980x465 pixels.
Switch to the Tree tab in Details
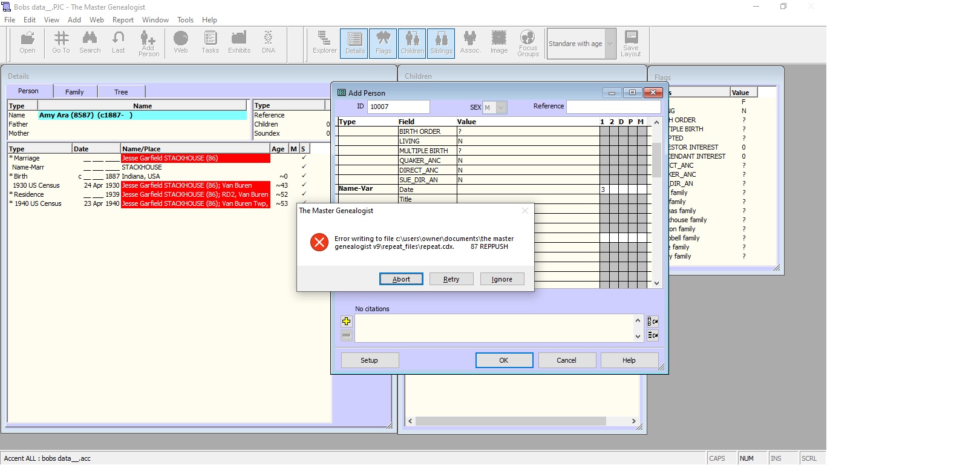click(x=121, y=92)
